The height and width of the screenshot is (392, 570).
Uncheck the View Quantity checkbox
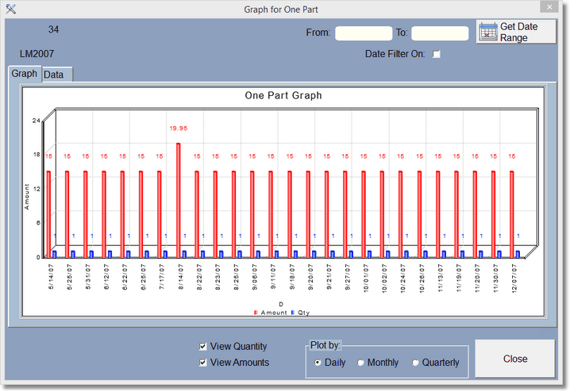pos(203,347)
